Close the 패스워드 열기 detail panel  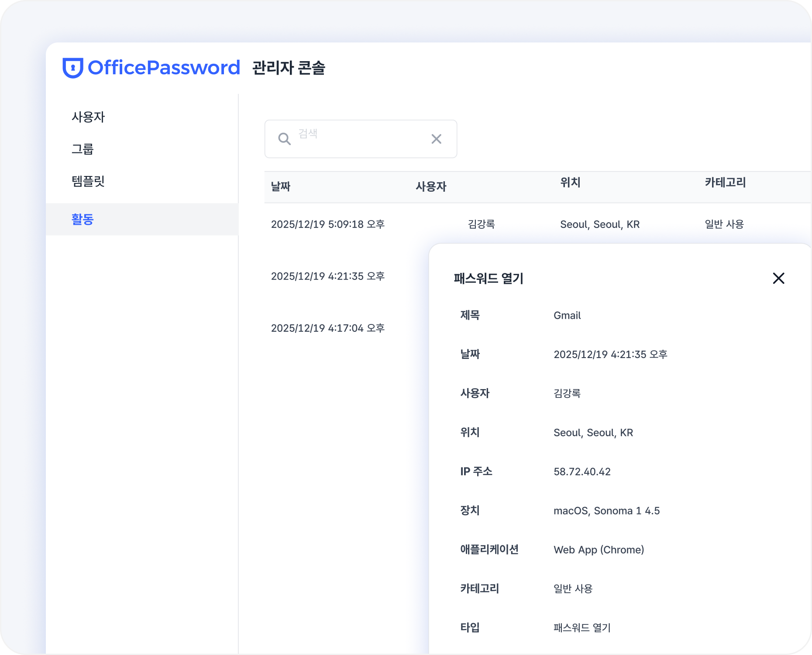[778, 278]
